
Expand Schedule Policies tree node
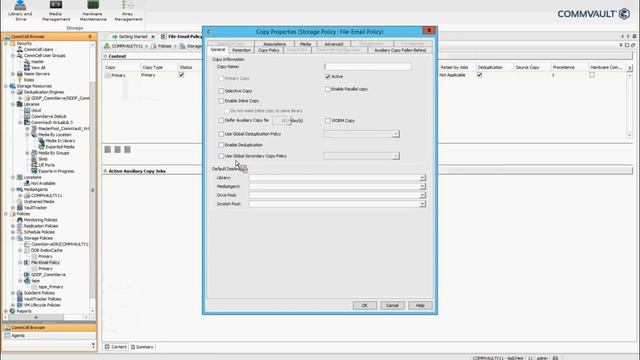coord(13,232)
